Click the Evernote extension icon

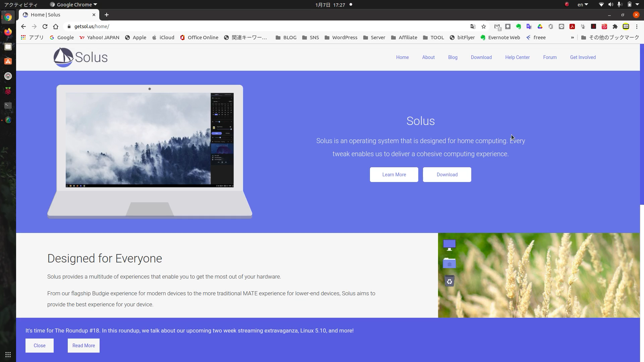click(x=519, y=26)
